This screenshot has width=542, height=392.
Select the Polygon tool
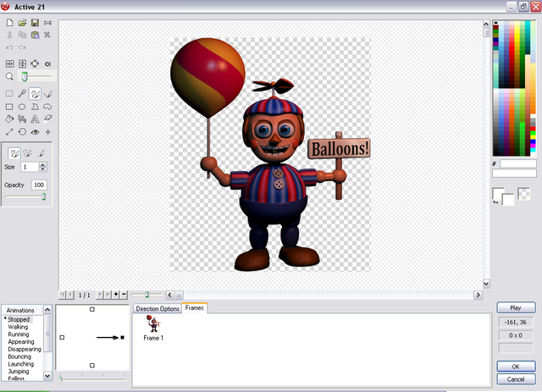[x=35, y=107]
